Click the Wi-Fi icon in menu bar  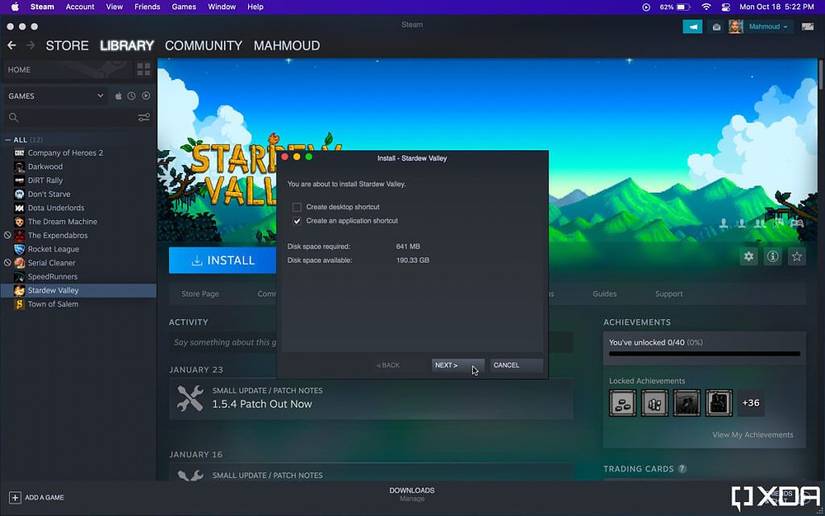point(706,7)
